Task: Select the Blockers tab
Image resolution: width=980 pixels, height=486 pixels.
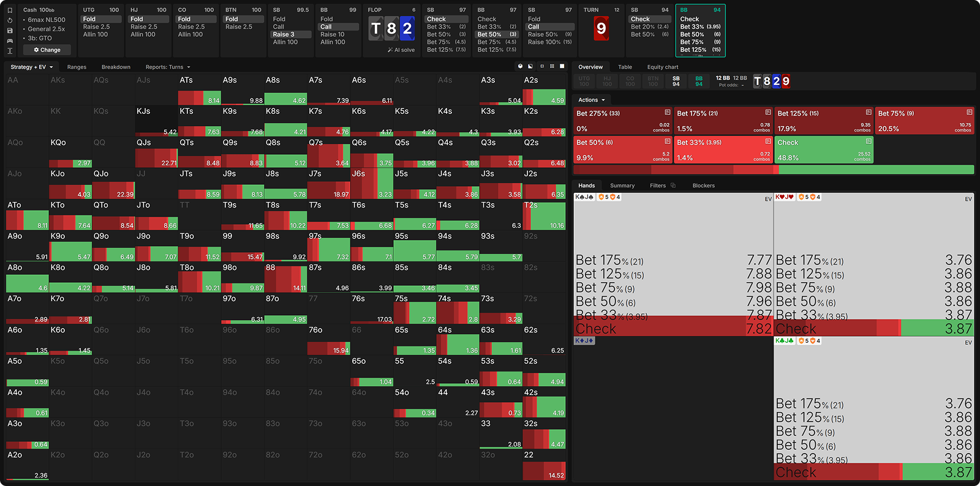Action: pos(703,185)
